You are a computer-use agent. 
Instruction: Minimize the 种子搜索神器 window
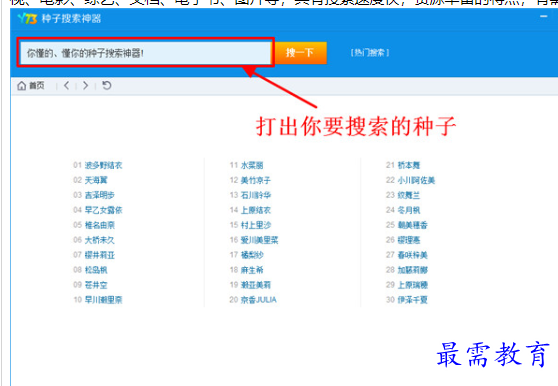pyautogui.click(x=543, y=16)
